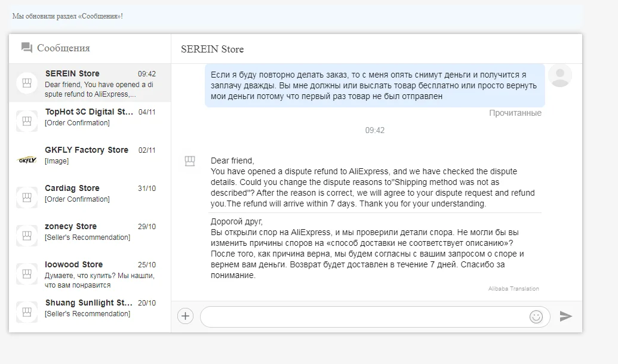Viewport: 618px width, 364px height.
Task: Click the English Dear friend message text
Action: [373, 182]
